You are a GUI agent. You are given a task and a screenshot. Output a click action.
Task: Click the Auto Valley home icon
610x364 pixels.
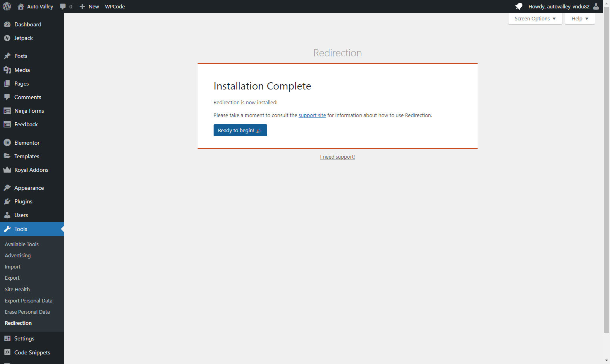pos(21,6)
